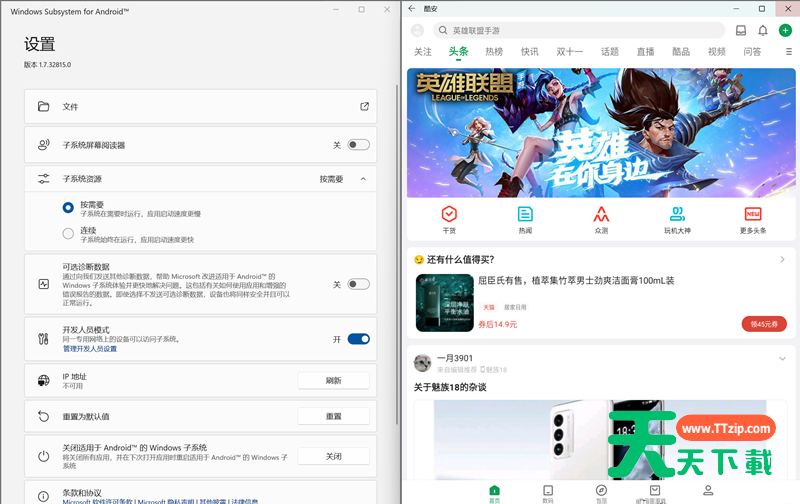Viewport: 800px width, 504px height.
Task: Expand the 还有什么值得买 card arrow
Action: (782, 260)
